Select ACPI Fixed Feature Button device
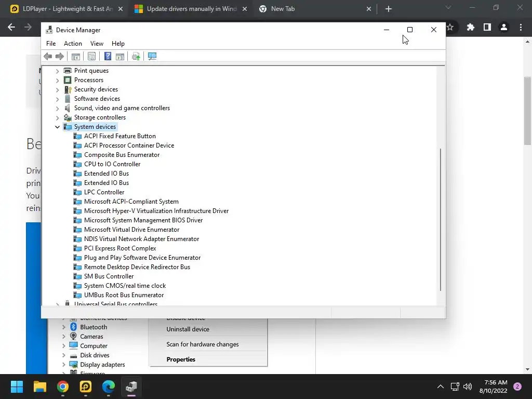 pos(120,136)
